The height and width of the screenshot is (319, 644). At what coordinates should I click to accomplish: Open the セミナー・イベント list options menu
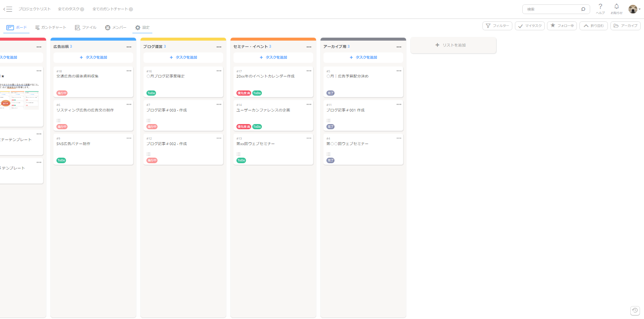(x=309, y=47)
